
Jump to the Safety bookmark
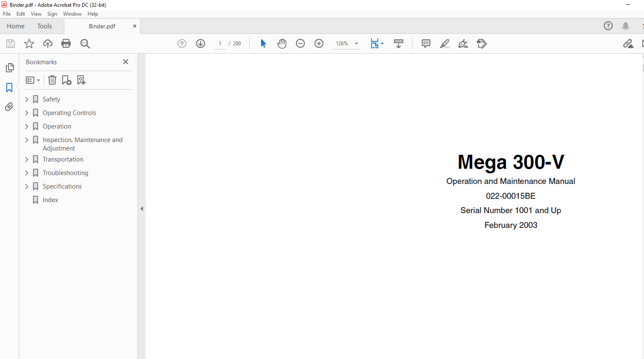[x=51, y=99]
